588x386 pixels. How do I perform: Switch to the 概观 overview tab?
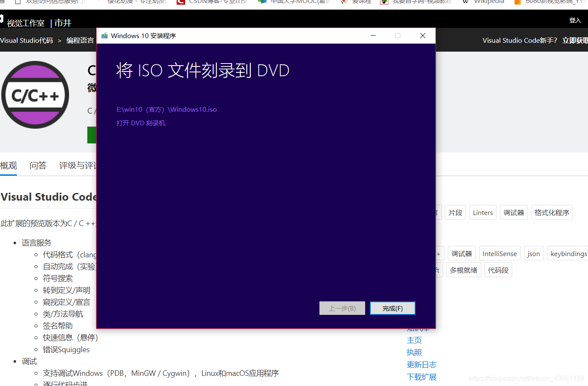[8, 165]
